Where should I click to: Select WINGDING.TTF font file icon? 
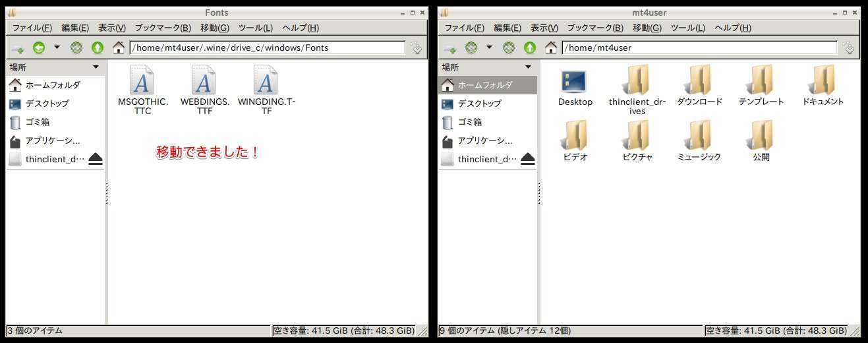pos(266,80)
